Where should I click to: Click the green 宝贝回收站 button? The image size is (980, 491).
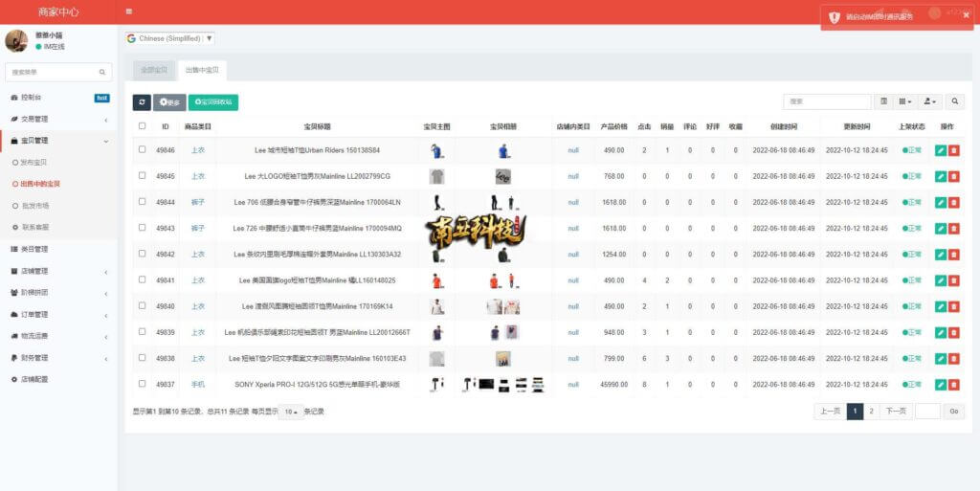tap(213, 102)
